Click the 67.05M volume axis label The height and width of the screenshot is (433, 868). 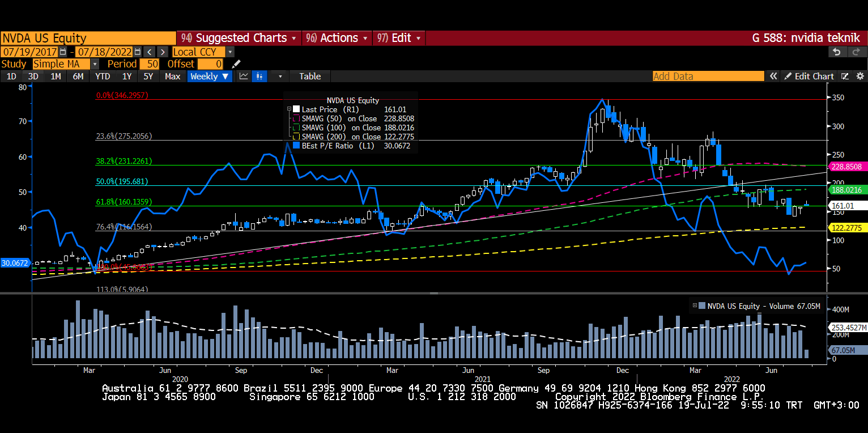pos(848,350)
